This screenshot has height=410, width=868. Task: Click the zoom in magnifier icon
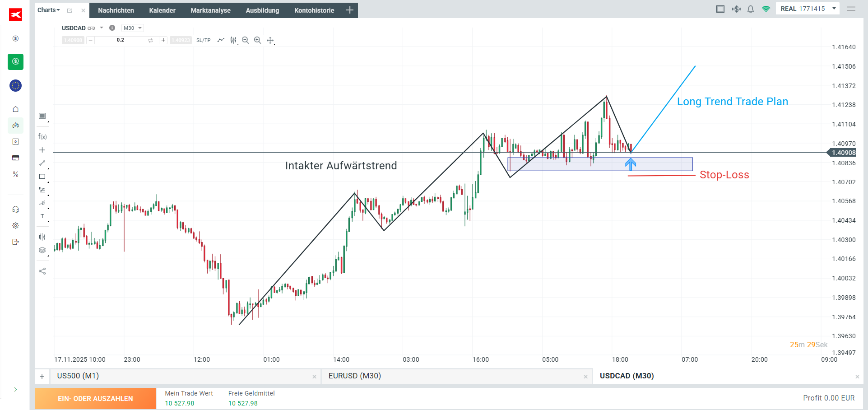(x=257, y=40)
